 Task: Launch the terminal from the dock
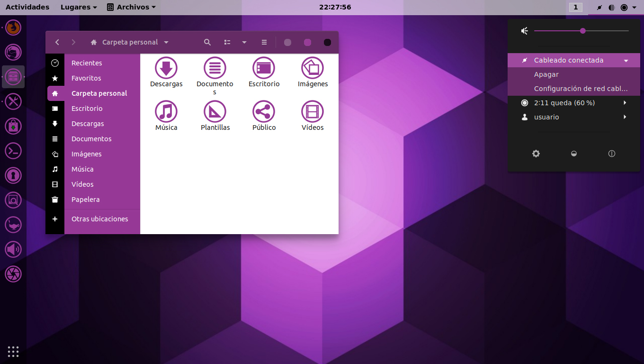tap(13, 151)
